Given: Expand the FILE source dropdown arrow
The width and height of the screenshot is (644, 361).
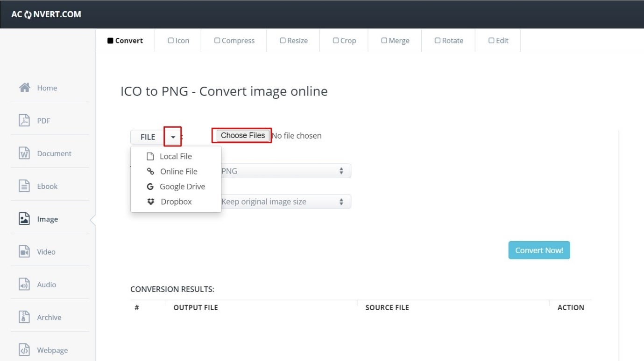Looking at the screenshot, I should point(173,137).
